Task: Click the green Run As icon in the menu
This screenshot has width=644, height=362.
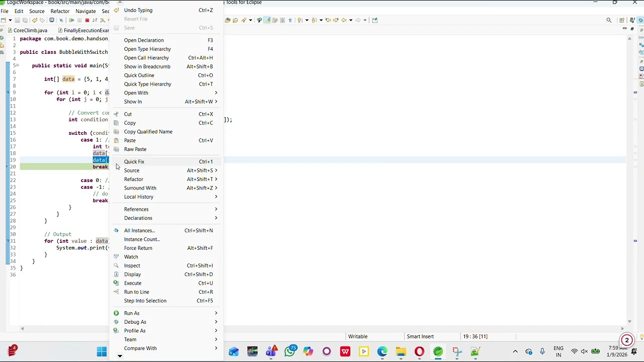Action: tap(116, 313)
